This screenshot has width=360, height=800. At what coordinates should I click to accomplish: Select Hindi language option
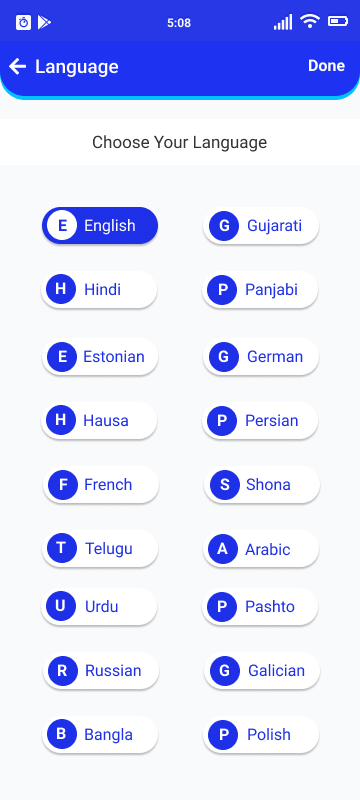pos(99,290)
